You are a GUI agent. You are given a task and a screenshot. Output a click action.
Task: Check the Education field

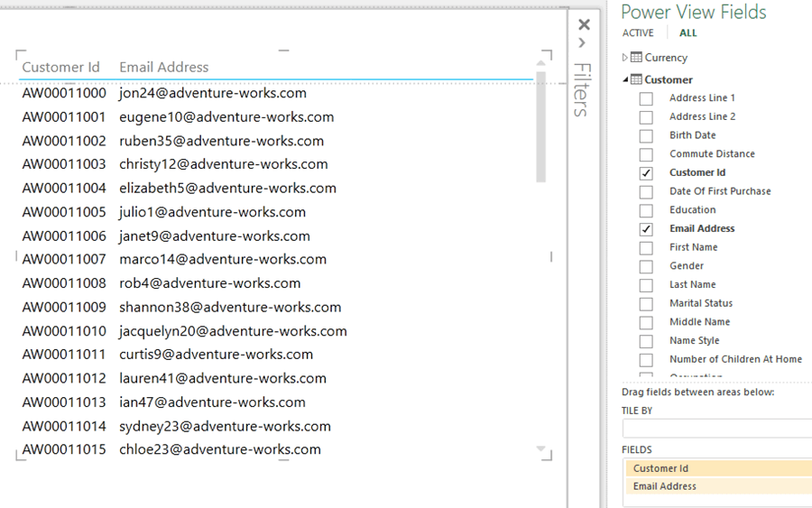point(646,210)
